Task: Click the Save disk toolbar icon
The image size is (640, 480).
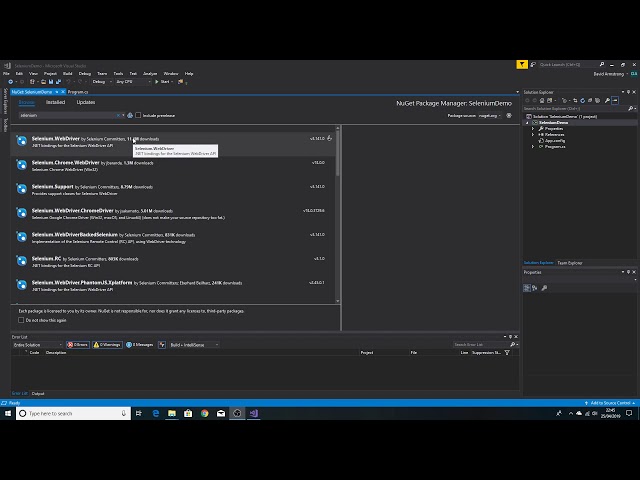Action: 51,82
